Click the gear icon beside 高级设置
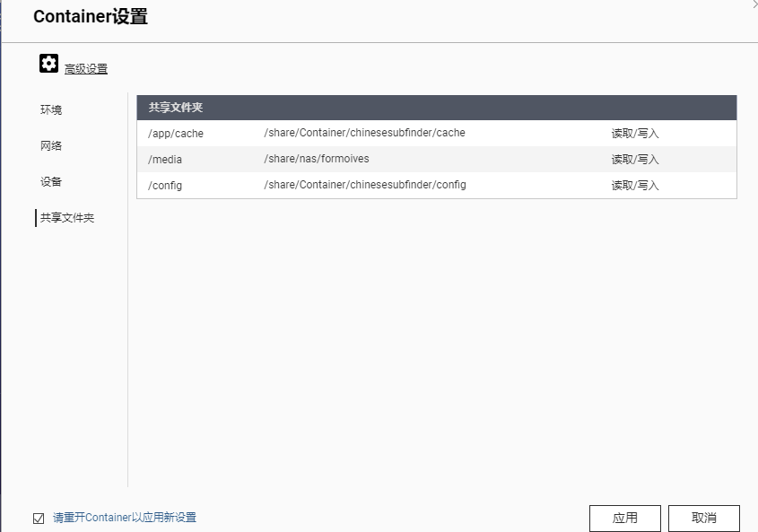The width and height of the screenshot is (758, 532). tap(48, 64)
